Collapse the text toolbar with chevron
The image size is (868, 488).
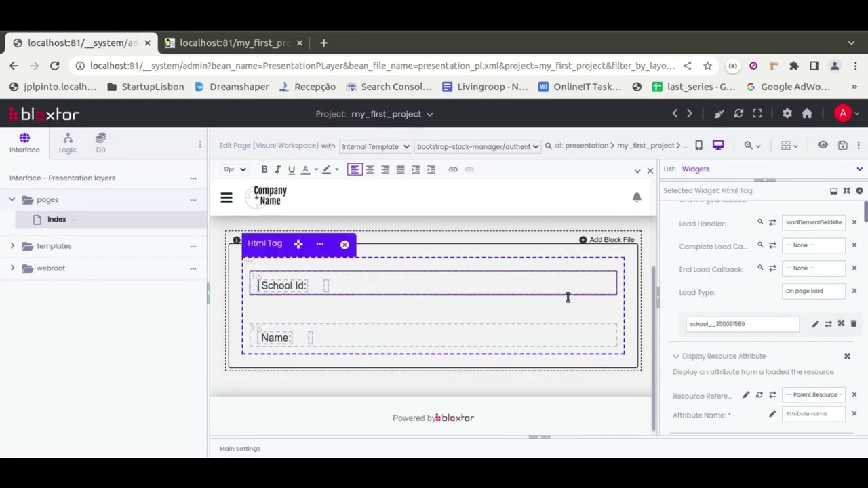pyautogui.click(x=637, y=171)
